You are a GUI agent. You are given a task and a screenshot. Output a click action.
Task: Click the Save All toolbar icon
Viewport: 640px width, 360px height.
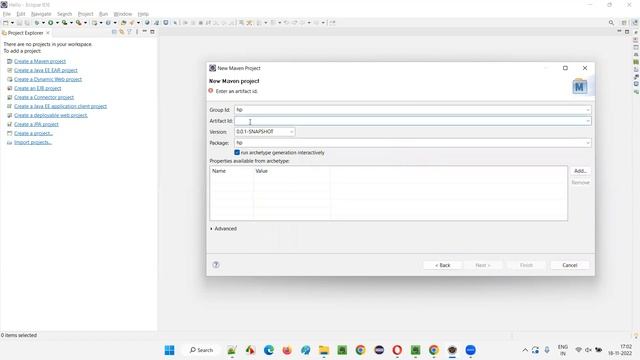click(x=27, y=23)
